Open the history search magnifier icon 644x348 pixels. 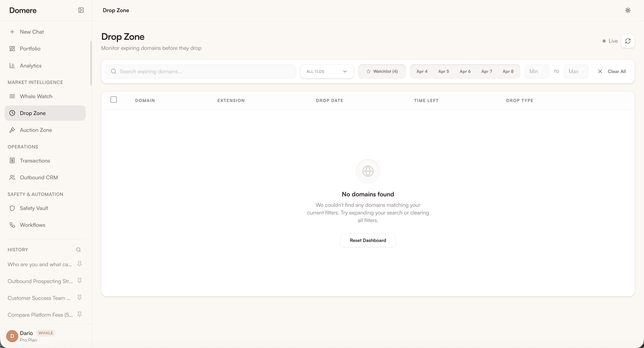point(79,250)
